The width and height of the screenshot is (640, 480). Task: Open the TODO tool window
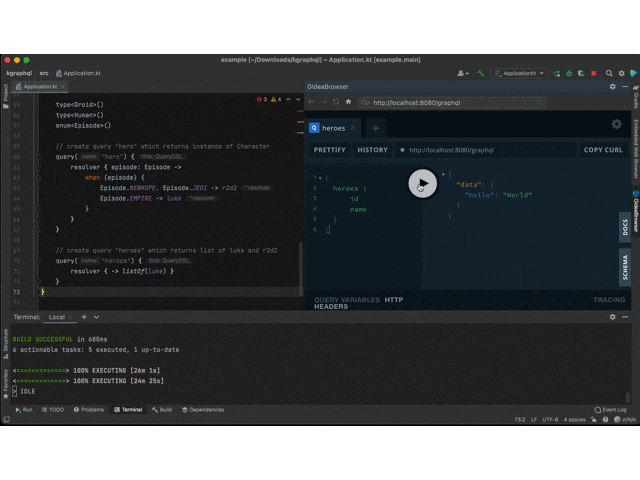53,409
